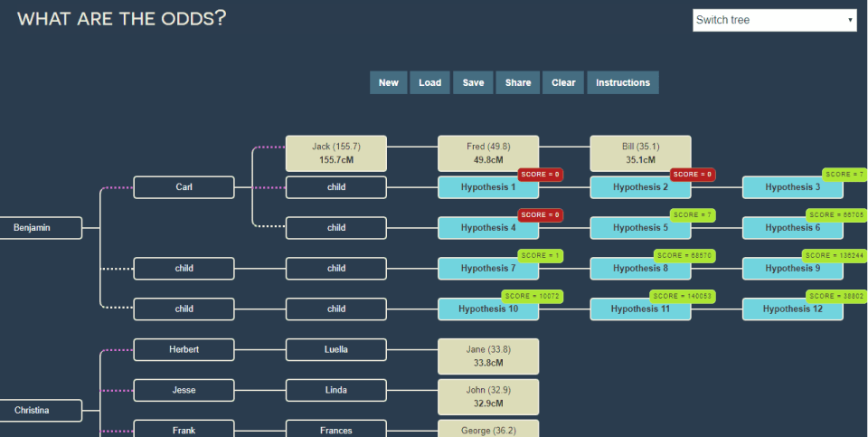This screenshot has width=868, height=437.
Task: Click the Hypothesis 7 node
Action: click(x=488, y=268)
